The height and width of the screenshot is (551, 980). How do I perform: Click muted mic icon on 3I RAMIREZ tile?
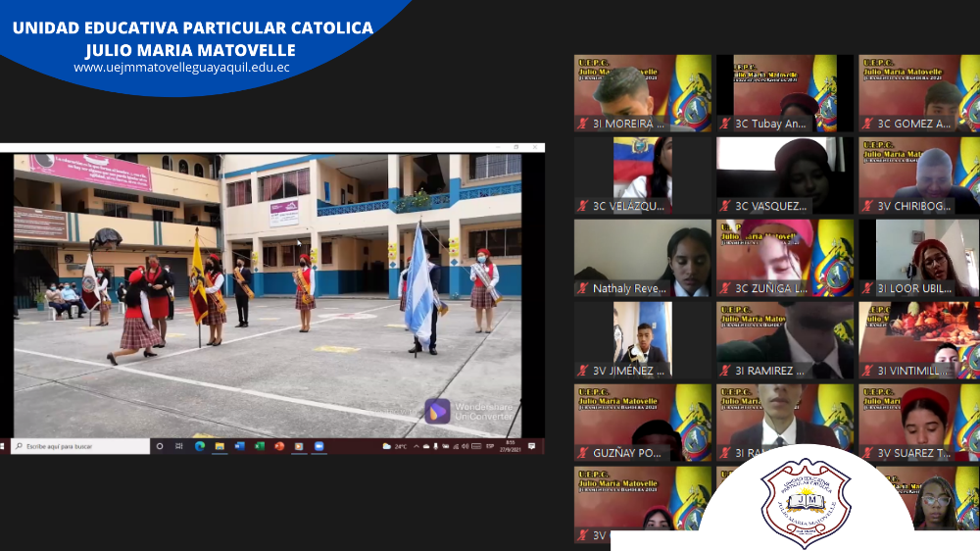tap(725, 371)
